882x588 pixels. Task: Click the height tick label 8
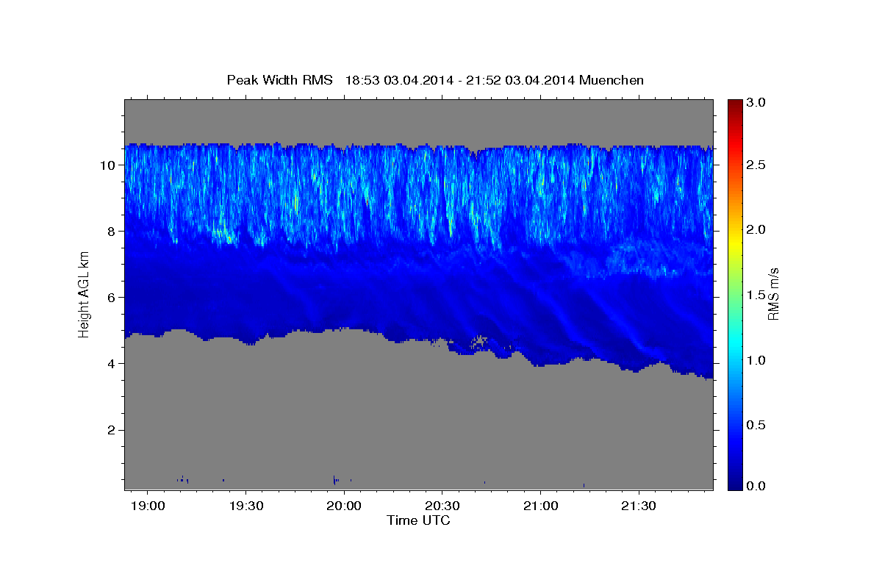(113, 232)
